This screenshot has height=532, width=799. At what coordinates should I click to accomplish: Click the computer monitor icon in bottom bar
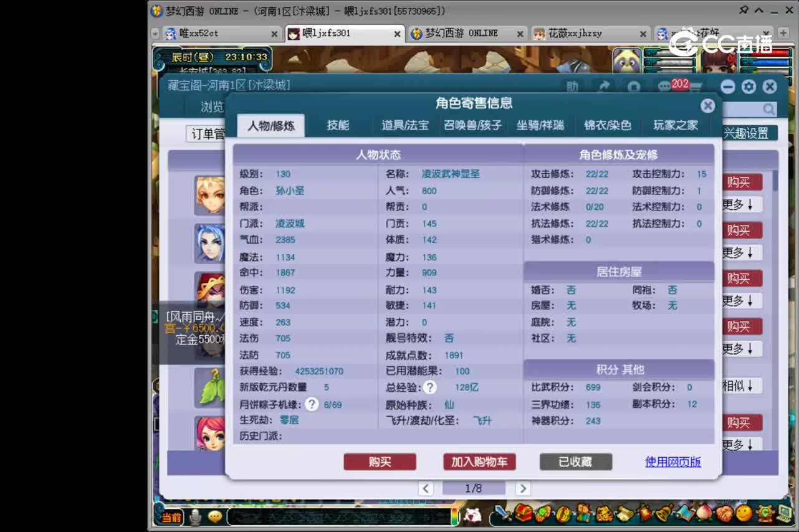coord(783,513)
